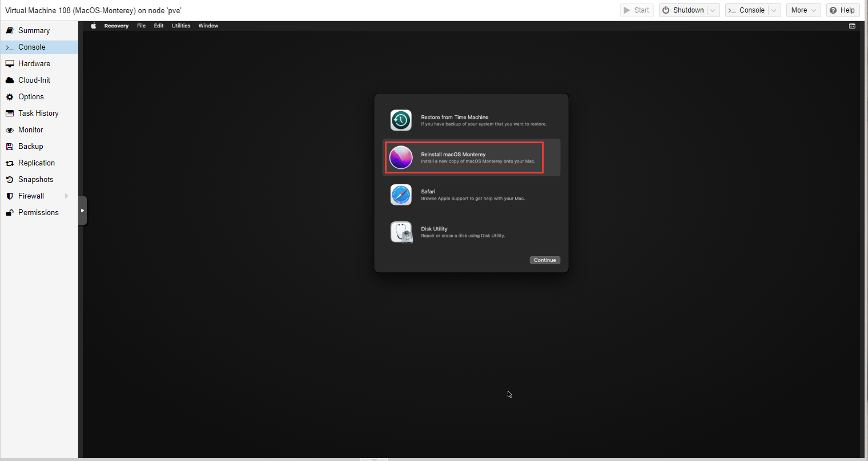
Task: Open the Utilities menu in Recovery
Action: 181,26
